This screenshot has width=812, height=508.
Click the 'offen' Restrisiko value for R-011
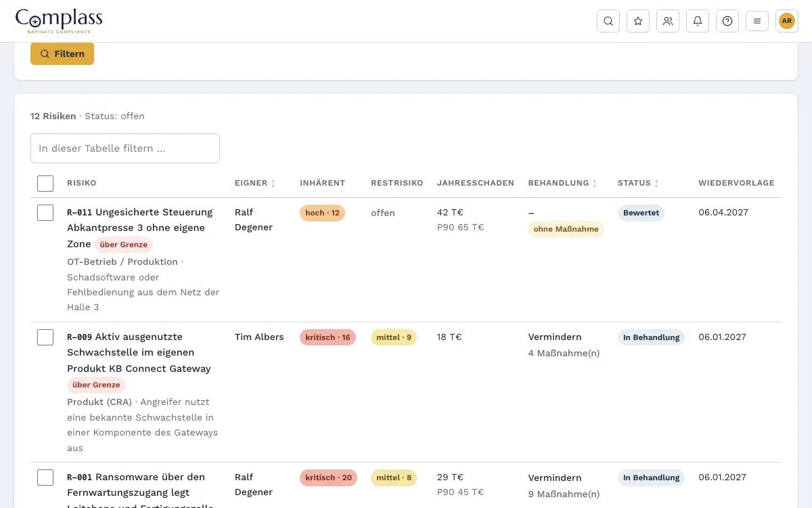click(383, 213)
